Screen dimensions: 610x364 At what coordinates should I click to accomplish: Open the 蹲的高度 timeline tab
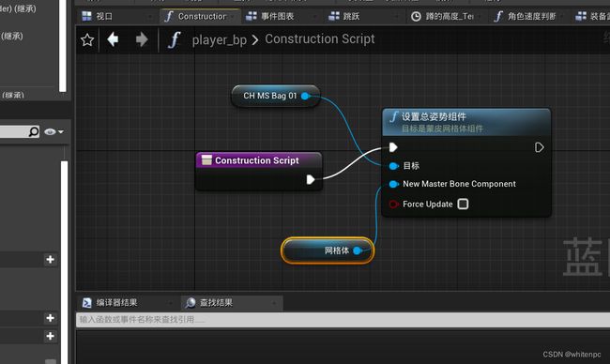coord(446,16)
